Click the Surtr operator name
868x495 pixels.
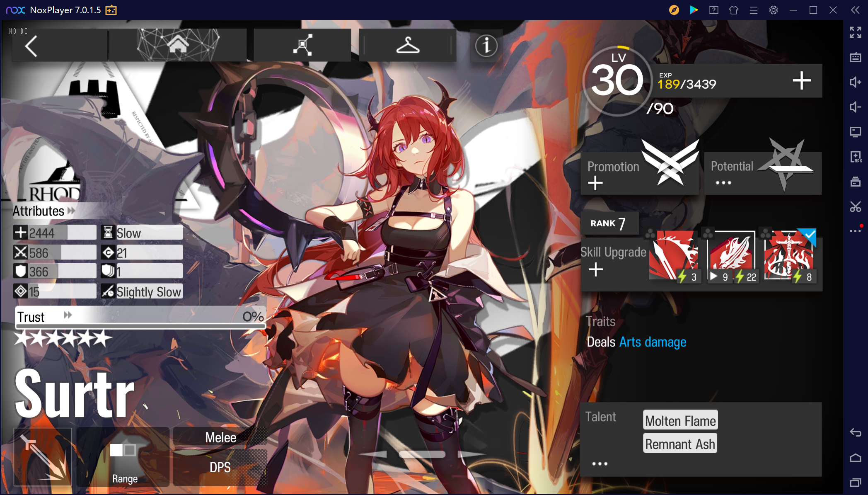pos(75,393)
